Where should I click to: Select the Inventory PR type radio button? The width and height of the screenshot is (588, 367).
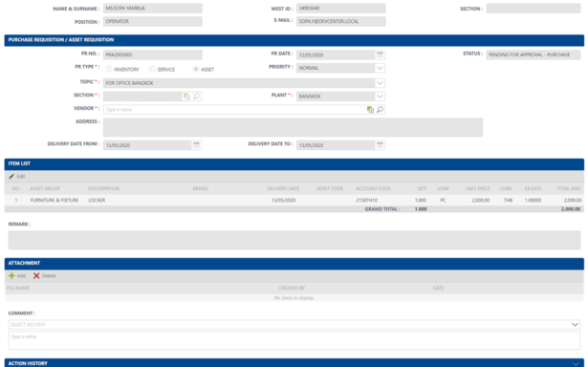click(109, 70)
